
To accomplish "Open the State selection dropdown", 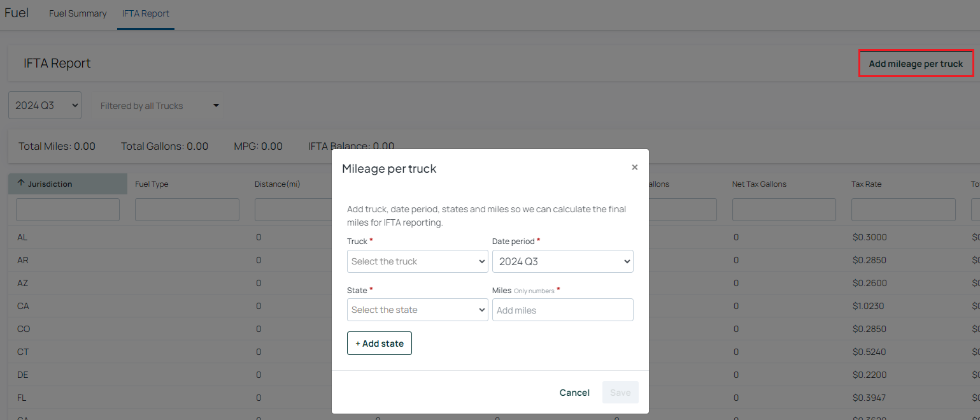I will (x=418, y=310).
